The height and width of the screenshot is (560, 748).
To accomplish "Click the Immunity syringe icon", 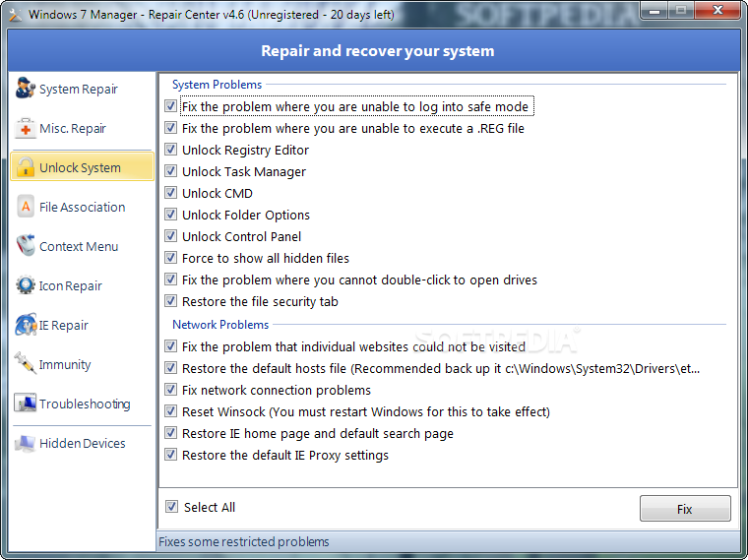I will click(26, 363).
